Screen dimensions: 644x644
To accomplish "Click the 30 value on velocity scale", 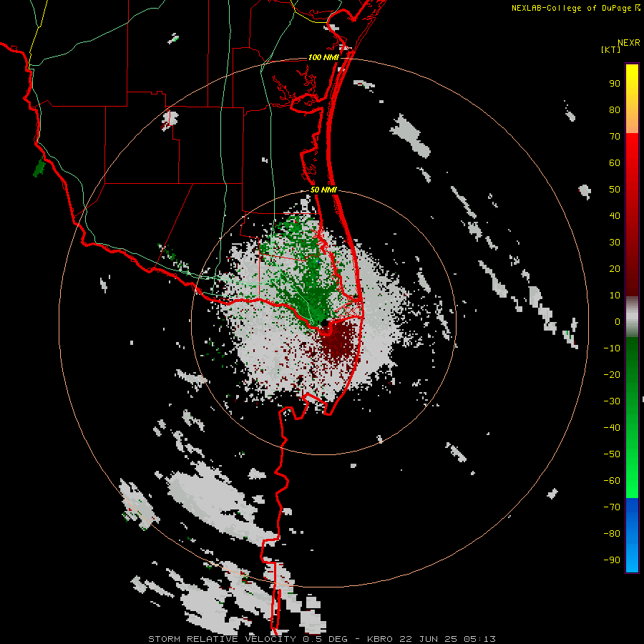I will [x=615, y=243].
